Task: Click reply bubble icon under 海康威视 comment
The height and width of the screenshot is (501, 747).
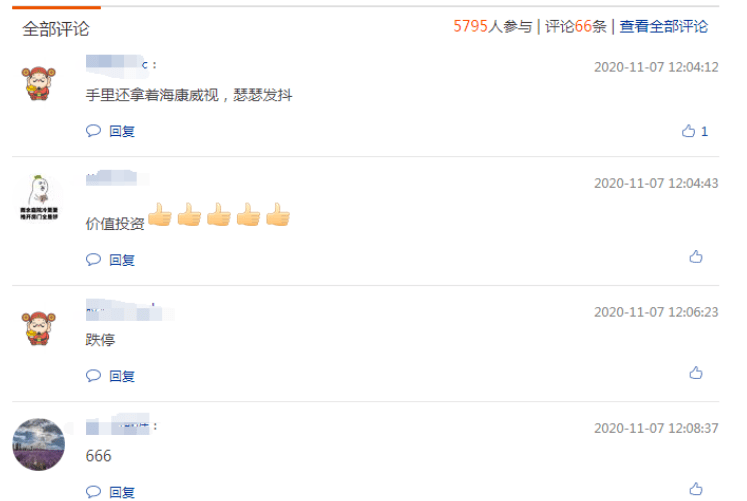Action: pos(93,130)
